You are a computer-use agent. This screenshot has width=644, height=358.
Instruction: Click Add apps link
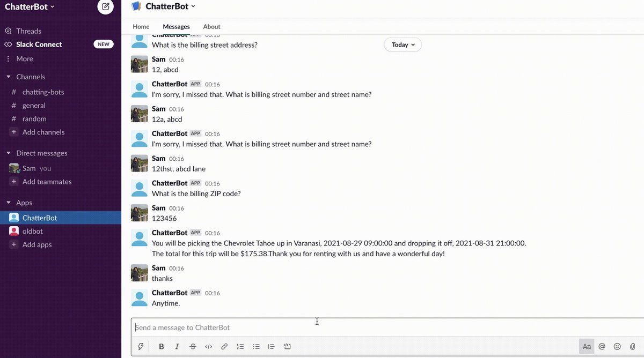pyautogui.click(x=37, y=245)
